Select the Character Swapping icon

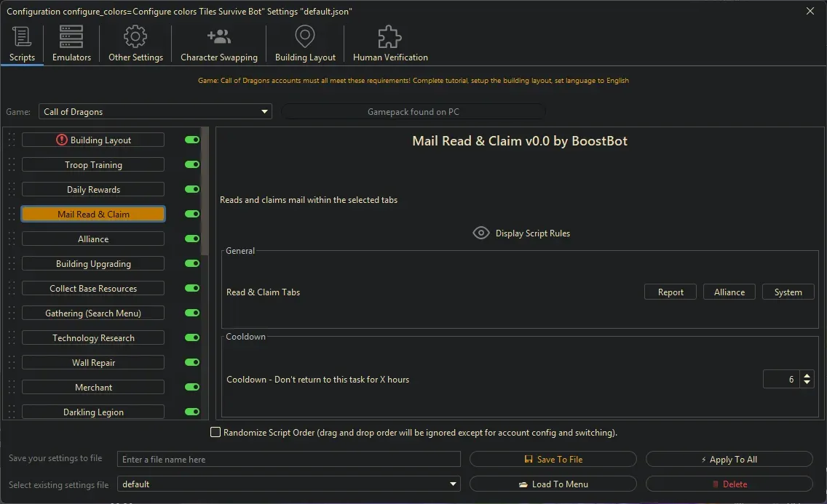click(x=218, y=36)
